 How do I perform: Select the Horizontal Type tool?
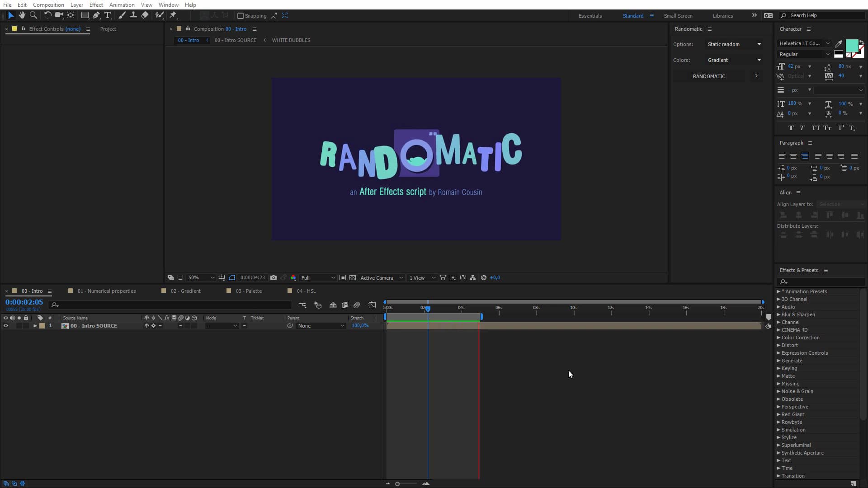108,15
